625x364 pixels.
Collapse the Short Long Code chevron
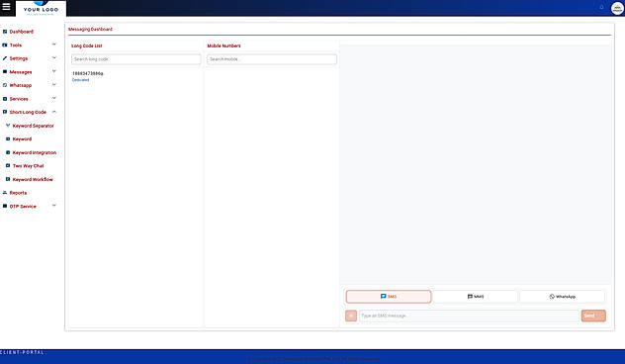[x=54, y=112]
